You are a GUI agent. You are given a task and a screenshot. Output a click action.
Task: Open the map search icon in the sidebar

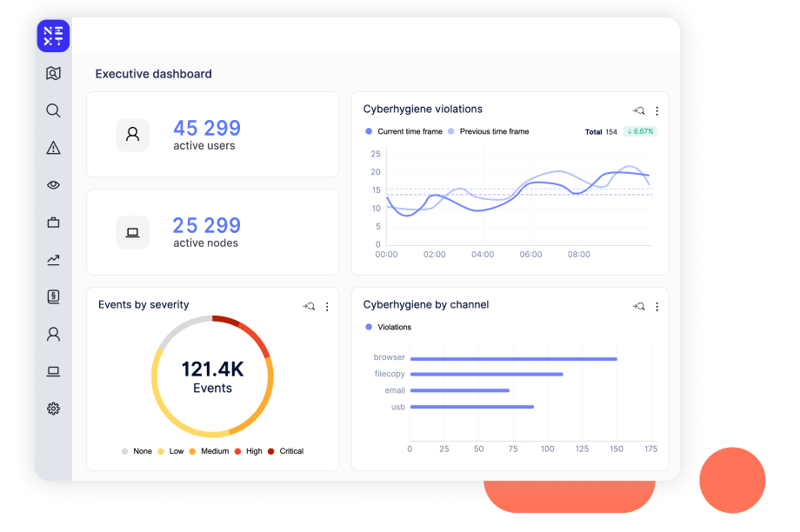(53, 73)
